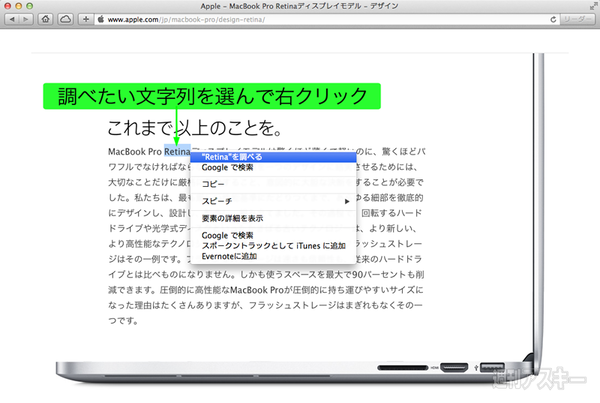Select 要素の詳細を表示 in the menu
The image size is (600, 403).
click(273, 219)
